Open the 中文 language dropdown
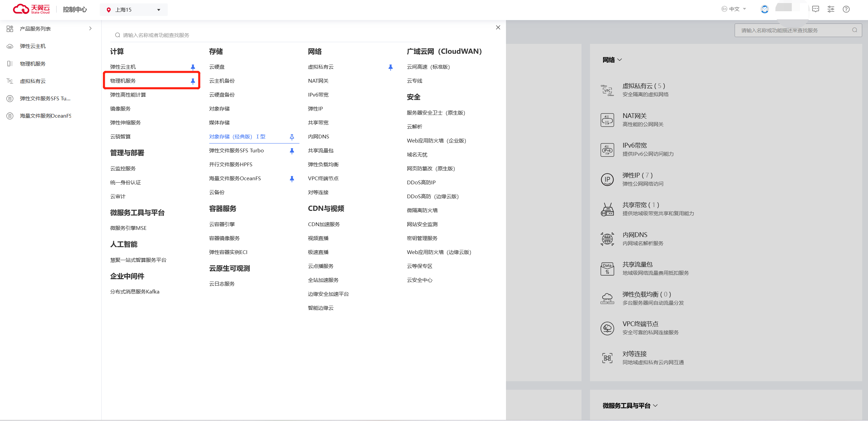 [734, 9]
